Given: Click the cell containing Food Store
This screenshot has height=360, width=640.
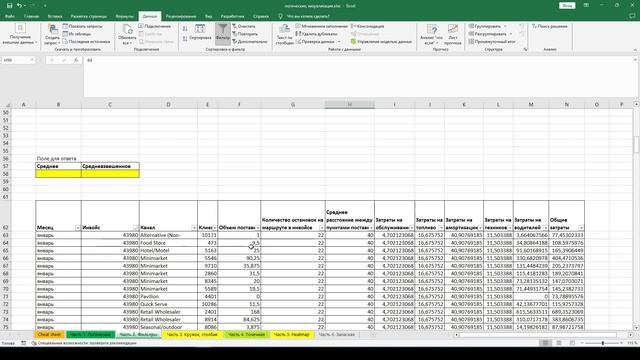Looking at the screenshot, I should pyautogui.click(x=168, y=243).
